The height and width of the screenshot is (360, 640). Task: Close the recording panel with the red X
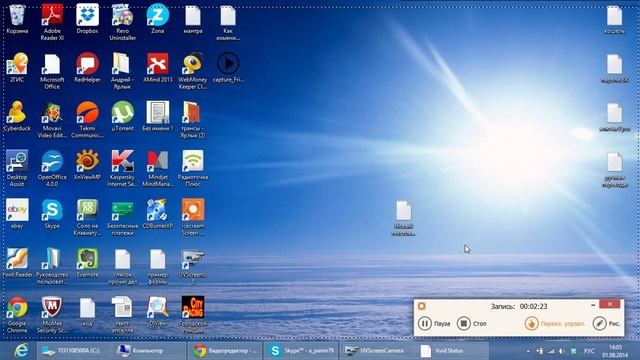610,304
